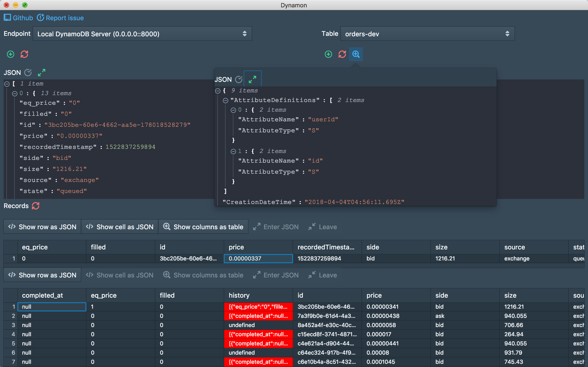The width and height of the screenshot is (588, 367).
Task: Open the Github link
Action: (x=18, y=18)
